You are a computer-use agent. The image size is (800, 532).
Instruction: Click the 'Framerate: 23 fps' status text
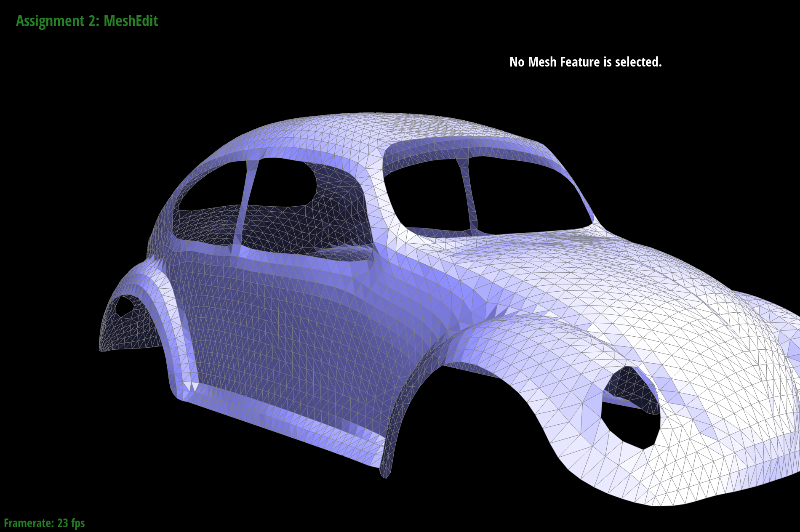coord(44,523)
